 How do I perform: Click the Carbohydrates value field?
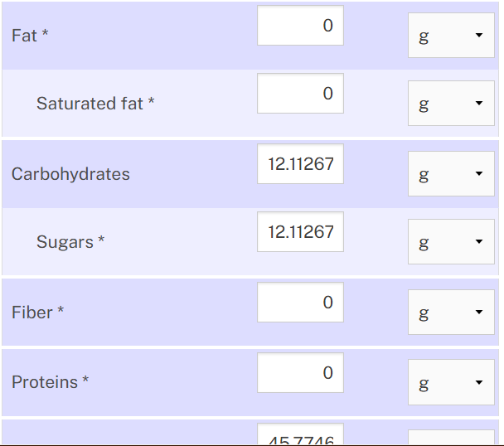300,164
